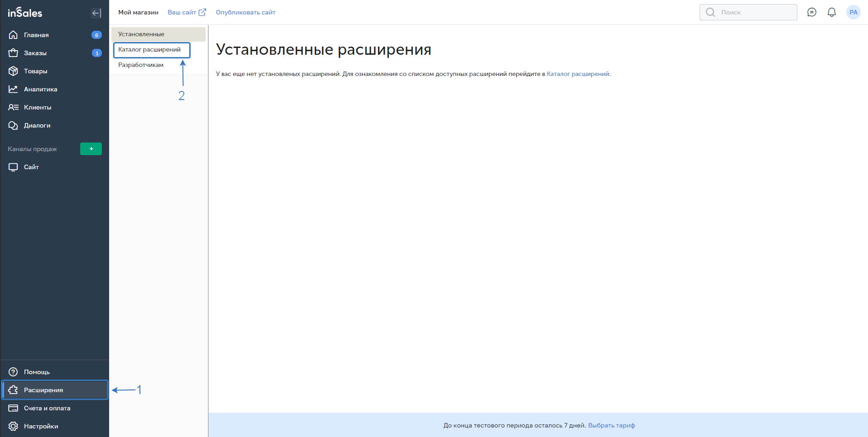Viewport: 868px width, 437px height.
Task: Click the people icon beside Клиенты
Action: [13, 107]
